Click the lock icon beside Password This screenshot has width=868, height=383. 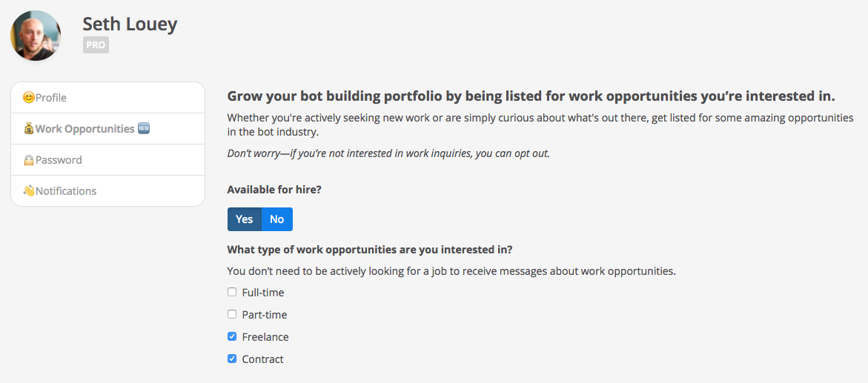tap(29, 160)
